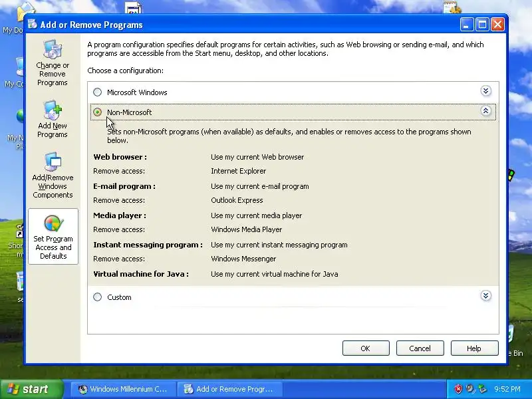This screenshot has width=532, height=399.
Task: Click the 'Windows Messenger' entry
Action: pos(243,259)
